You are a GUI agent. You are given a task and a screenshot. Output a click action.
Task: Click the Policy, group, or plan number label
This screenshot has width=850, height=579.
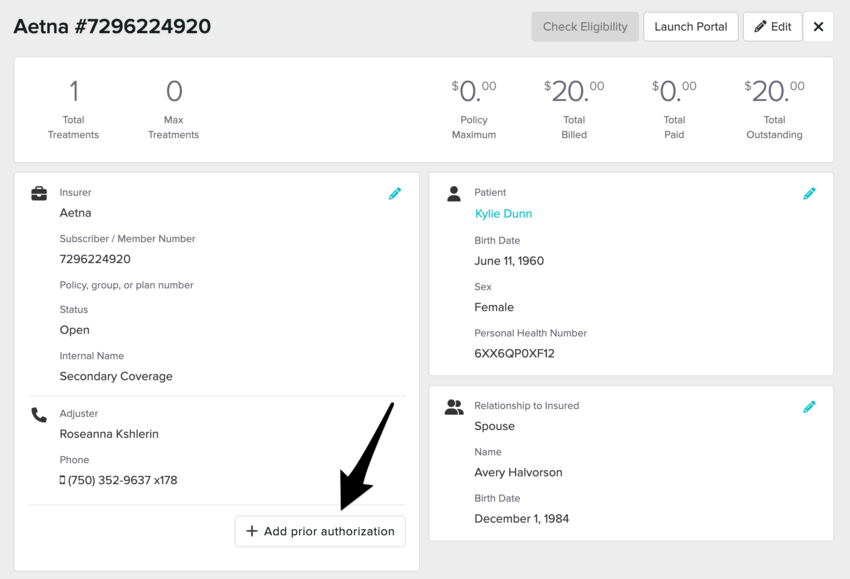pos(126,285)
